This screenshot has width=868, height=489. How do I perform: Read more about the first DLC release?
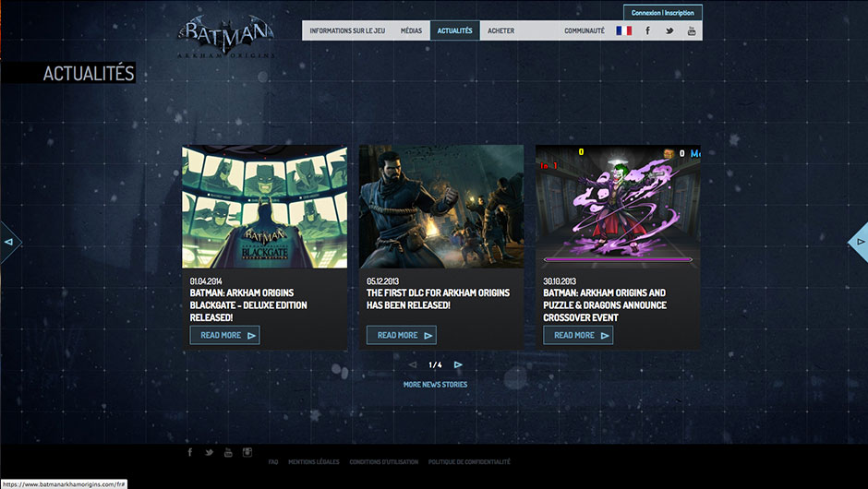402,335
